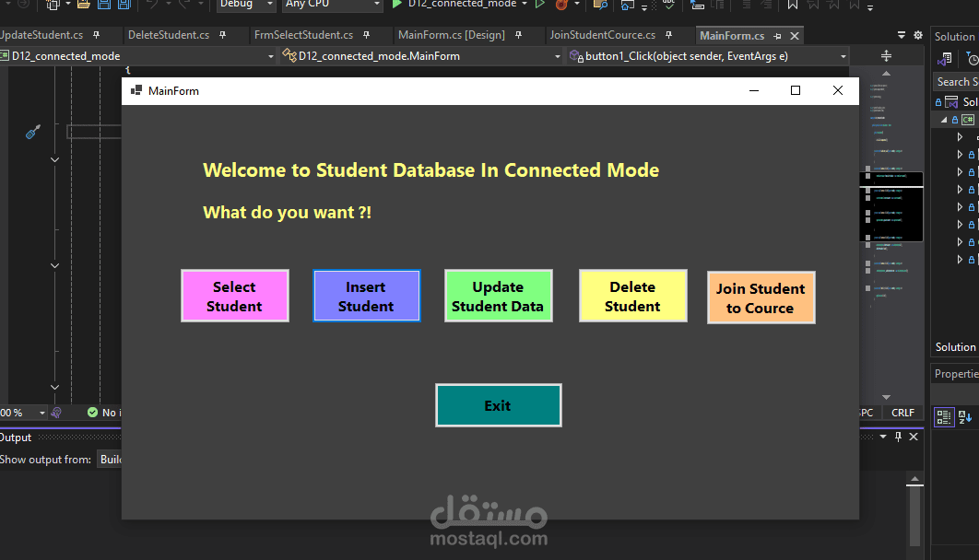Toggle pin on UpdateStudent.cs tab
979x560 pixels.
96,35
